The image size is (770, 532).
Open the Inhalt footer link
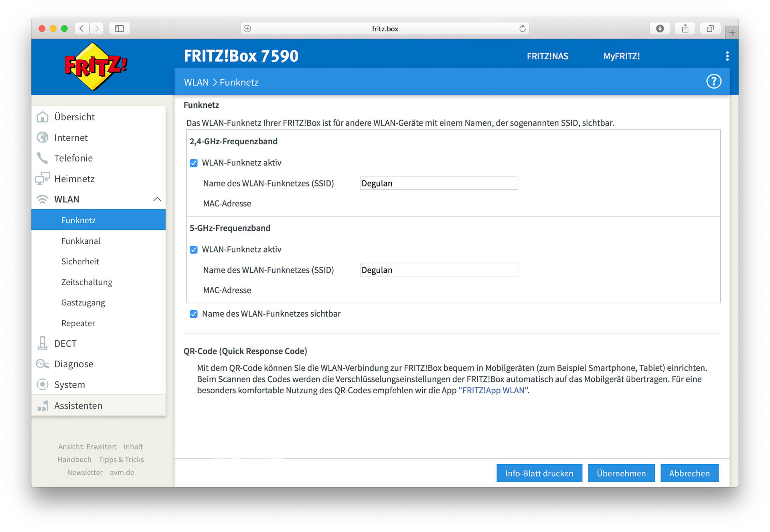(133, 447)
